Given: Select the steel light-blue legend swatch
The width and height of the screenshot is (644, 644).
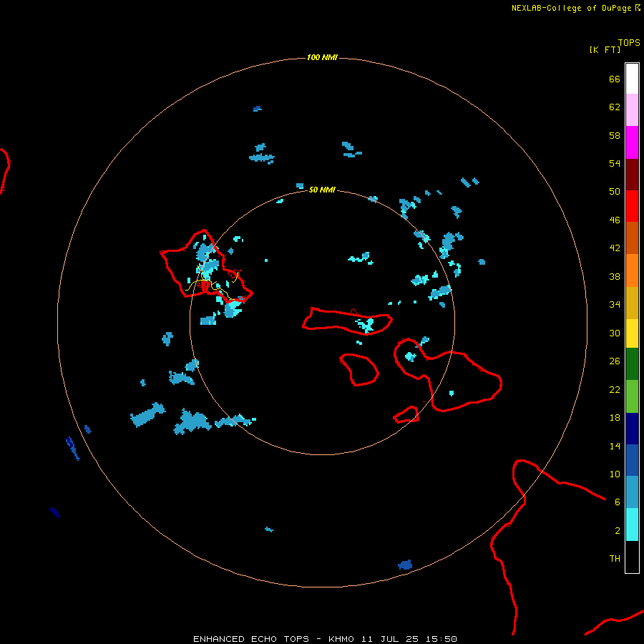Looking at the screenshot, I should tap(632, 492).
